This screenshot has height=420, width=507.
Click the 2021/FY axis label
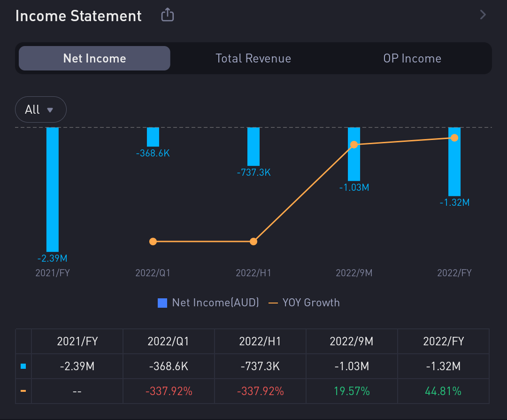[x=53, y=273]
